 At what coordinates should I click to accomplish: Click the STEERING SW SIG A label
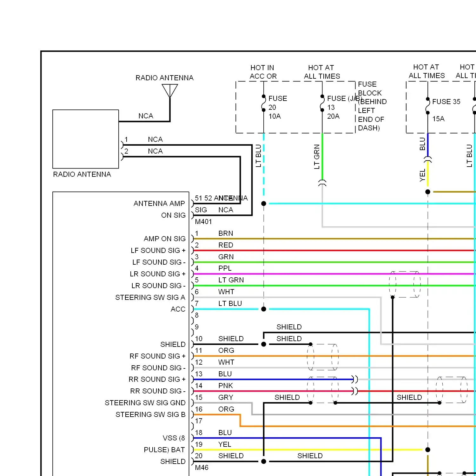click(150, 297)
